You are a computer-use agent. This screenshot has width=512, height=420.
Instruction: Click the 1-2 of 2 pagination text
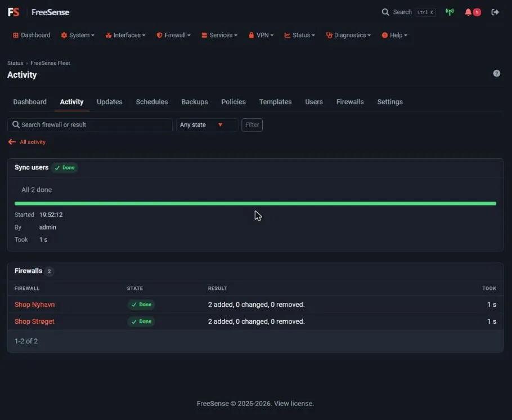click(x=26, y=341)
